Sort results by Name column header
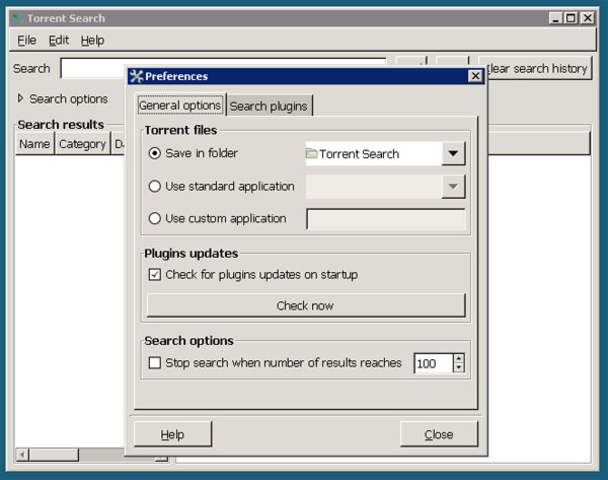608x480 pixels. [x=35, y=144]
